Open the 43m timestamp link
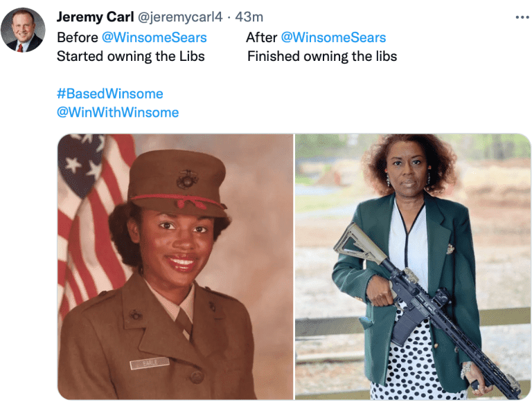The width and height of the screenshot is (532, 402). (x=249, y=17)
